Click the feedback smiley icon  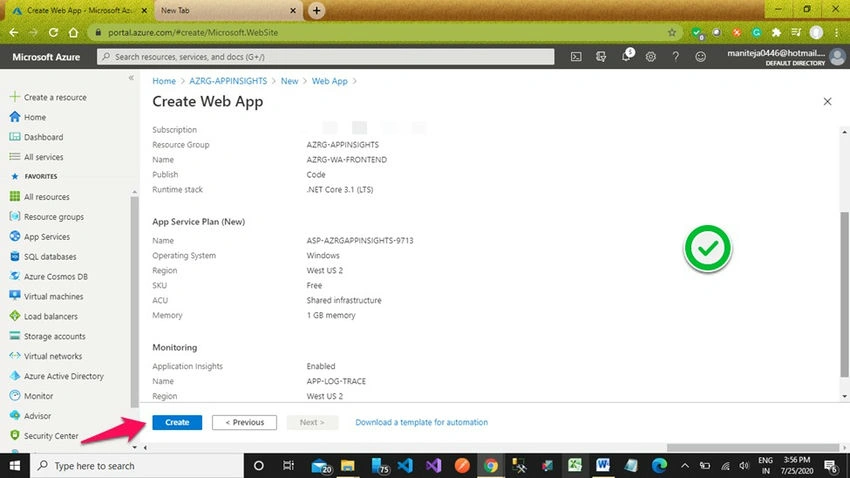point(700,56)
